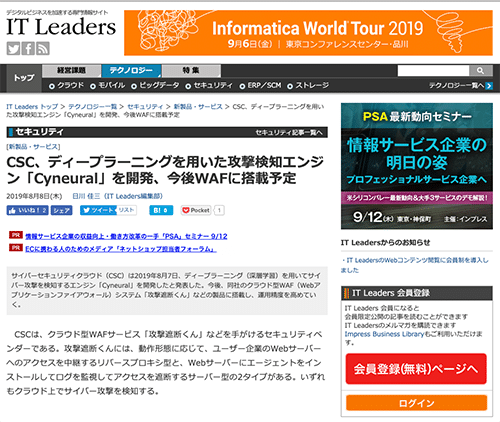Click the Informatica World Tour 2019 banner
500x422 pixels.
pyautogui.click(x=308, y=33)
